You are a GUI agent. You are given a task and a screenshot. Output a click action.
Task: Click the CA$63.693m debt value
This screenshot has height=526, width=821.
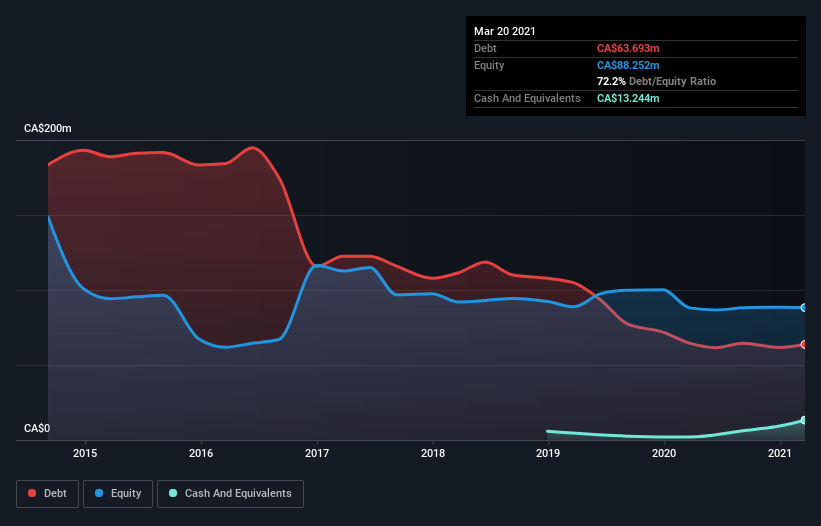628,48
